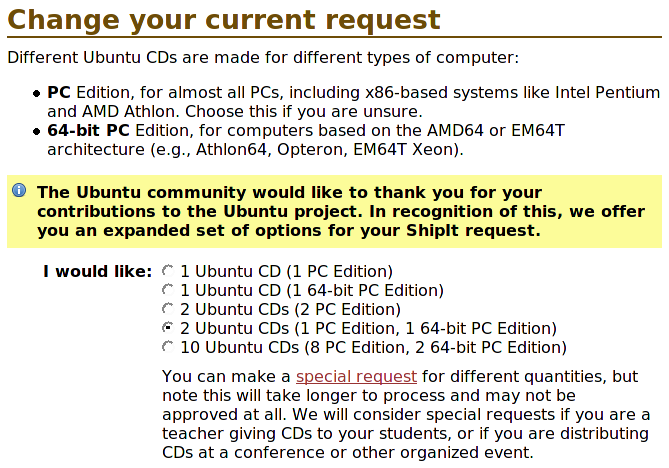
Task: Select the 1 PC Edition CD radio button
Action: click(x=168, y=270)
